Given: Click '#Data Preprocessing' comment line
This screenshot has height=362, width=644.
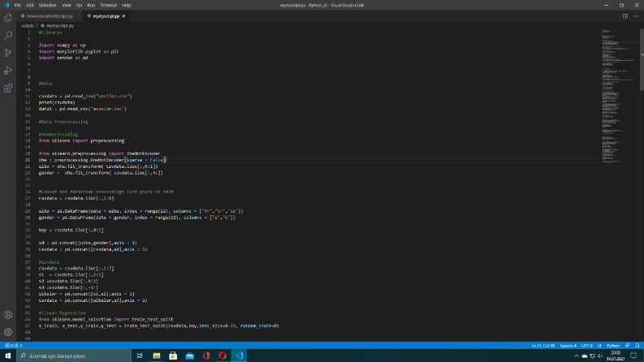Looking at the screenshot, I should [x=63, y=122].
